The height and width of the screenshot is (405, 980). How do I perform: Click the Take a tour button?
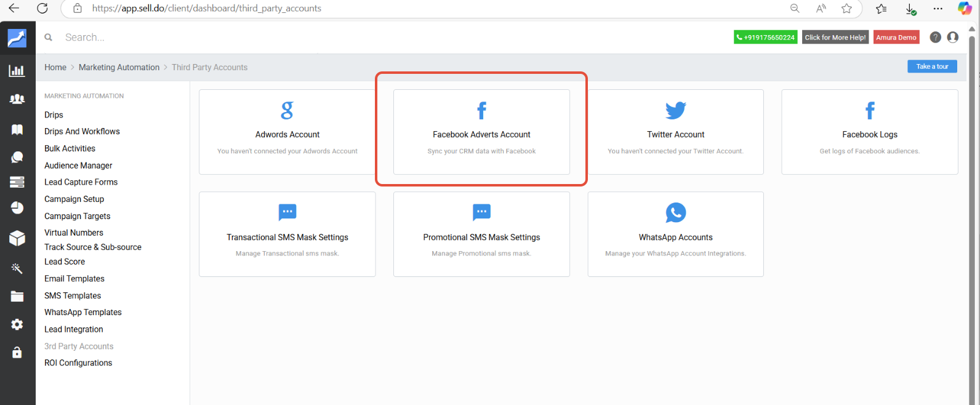(932, 66)
